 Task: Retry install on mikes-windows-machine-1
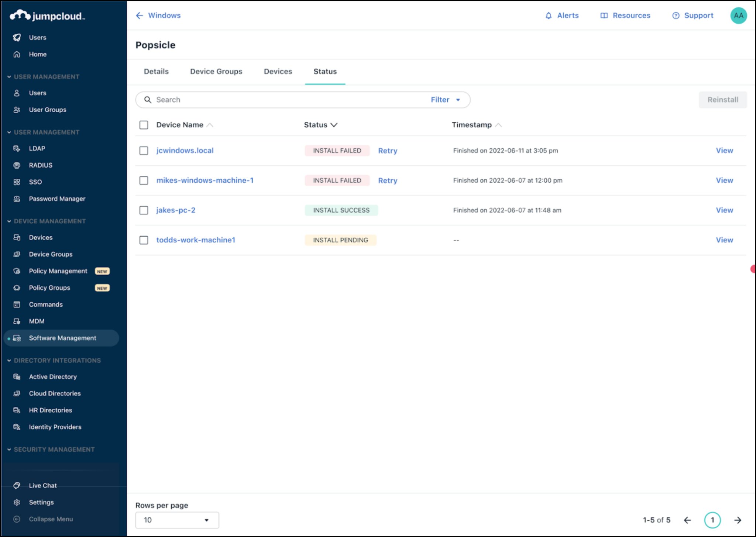387,180
